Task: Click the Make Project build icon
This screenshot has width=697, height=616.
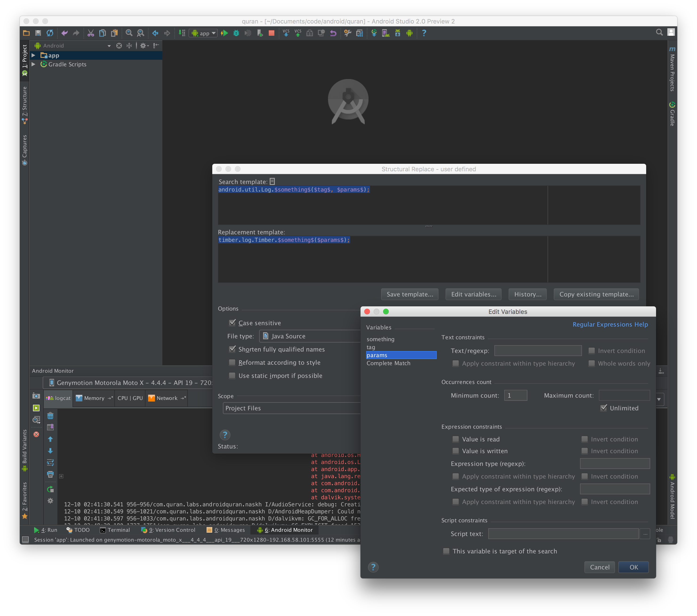Action: (x=182, y=33)
